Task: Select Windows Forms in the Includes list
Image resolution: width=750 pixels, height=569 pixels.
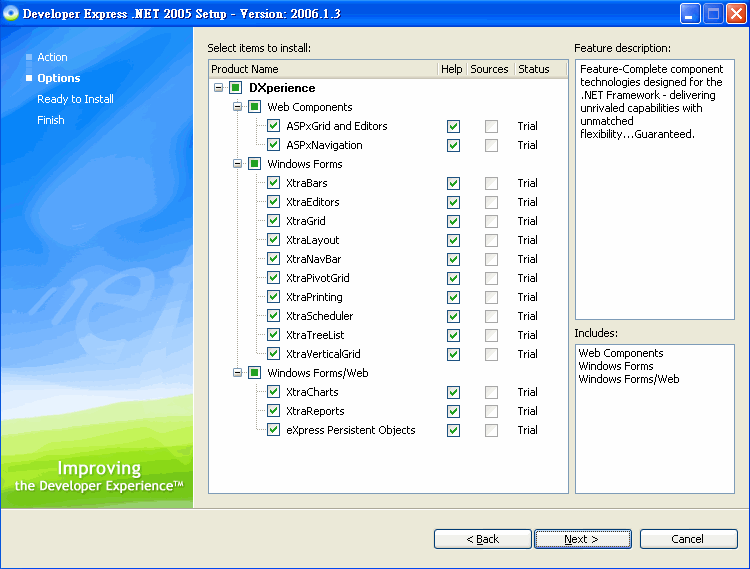Action: tap(615, 366)
